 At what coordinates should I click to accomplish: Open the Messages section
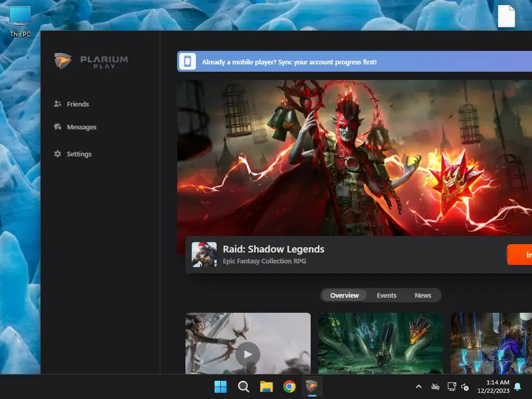tap(75, 127)
